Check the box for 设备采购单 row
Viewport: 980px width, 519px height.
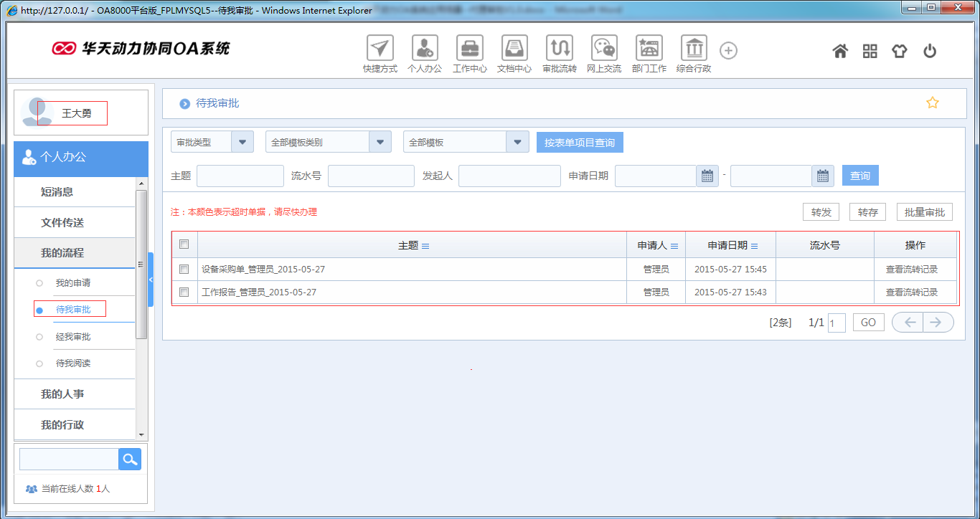[x=184, y=270]
